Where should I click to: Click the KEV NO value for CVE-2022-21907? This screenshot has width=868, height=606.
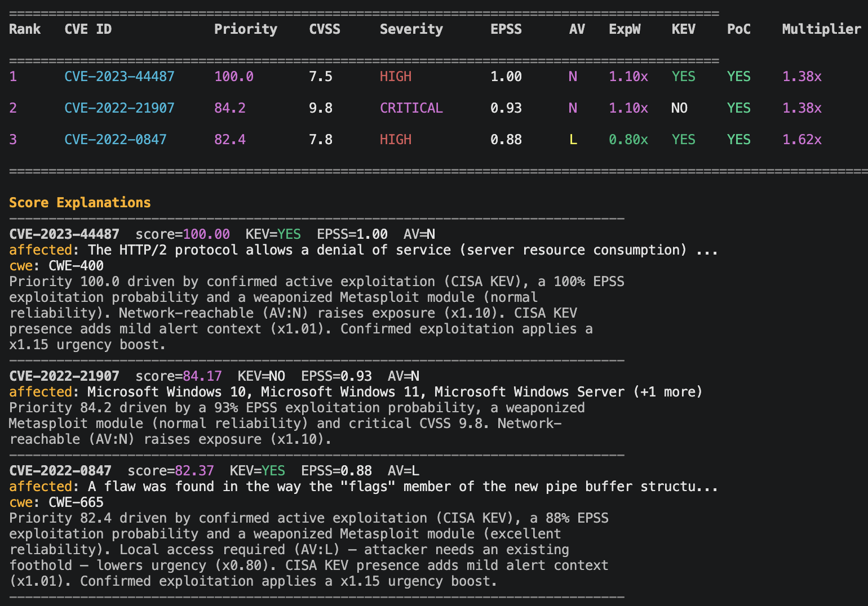679,108
